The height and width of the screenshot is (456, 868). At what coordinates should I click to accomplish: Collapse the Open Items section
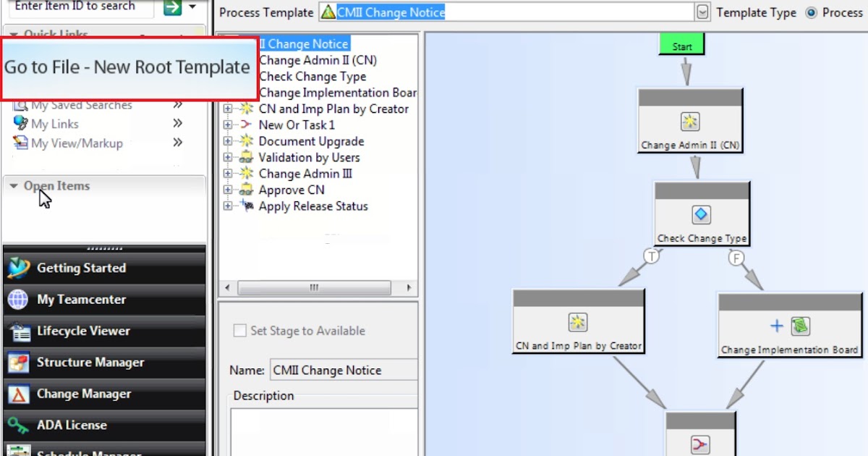14,186
